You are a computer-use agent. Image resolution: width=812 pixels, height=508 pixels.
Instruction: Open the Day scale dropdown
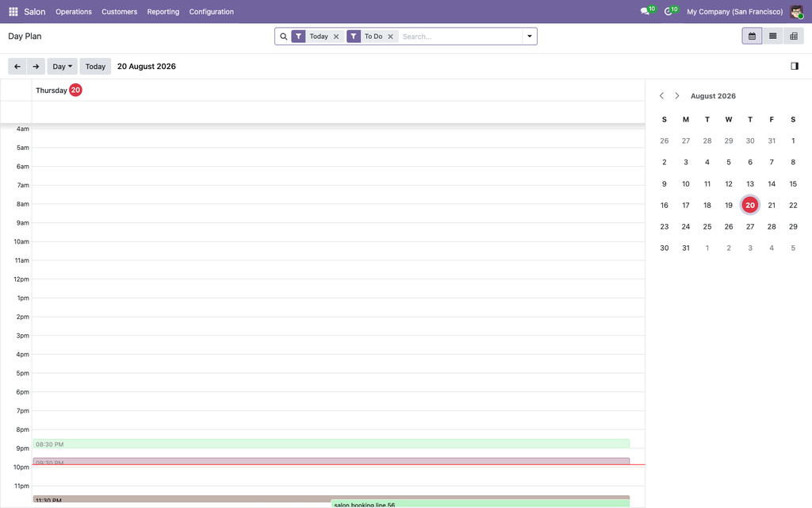(62, 67)
